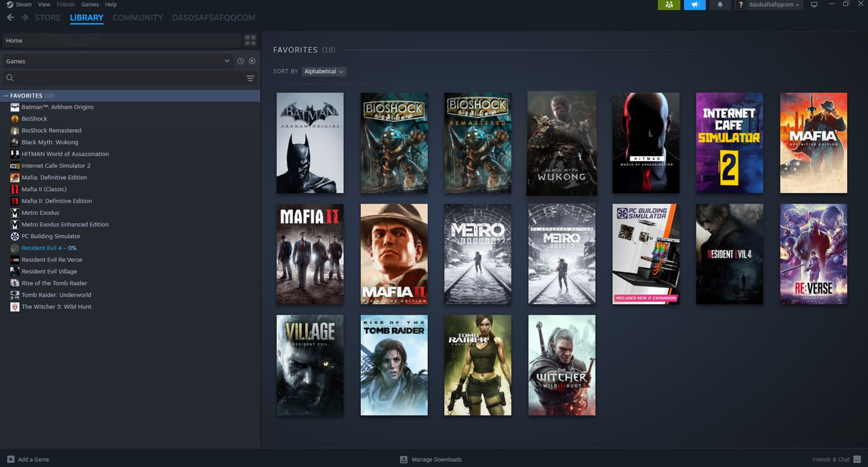Open the BioShock Remastered cover
This screenshot has width=868, height=467.
[478, 143]
